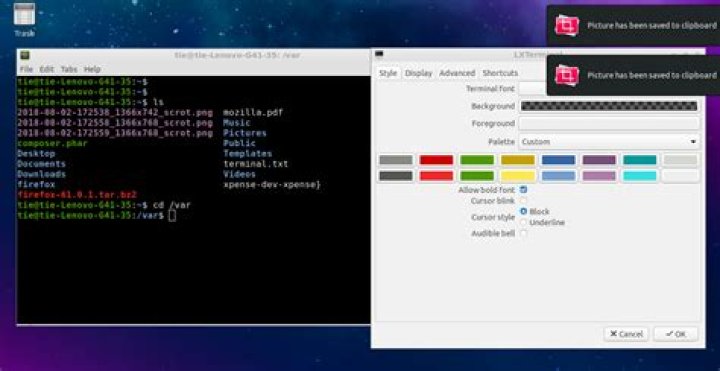Open the Help menu in terminal
This screenshot has height=371, width=720.
[x=92, y=69]
